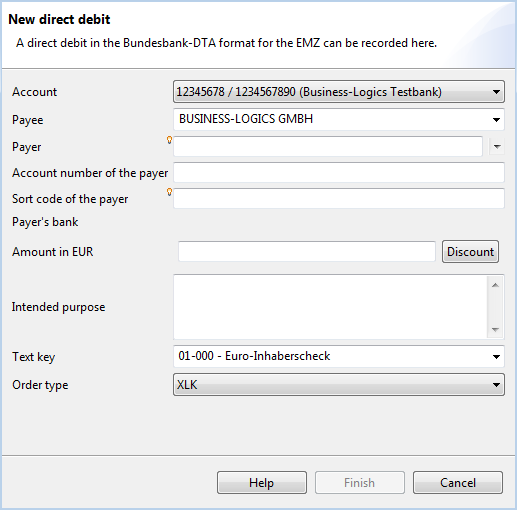Click the Payer's bank label row
The image size is (517, 510).
(x=45, y=222)
